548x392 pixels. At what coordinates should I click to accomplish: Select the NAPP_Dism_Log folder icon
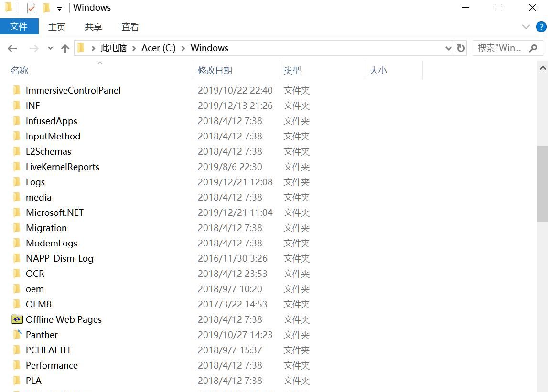pos(16,258)
